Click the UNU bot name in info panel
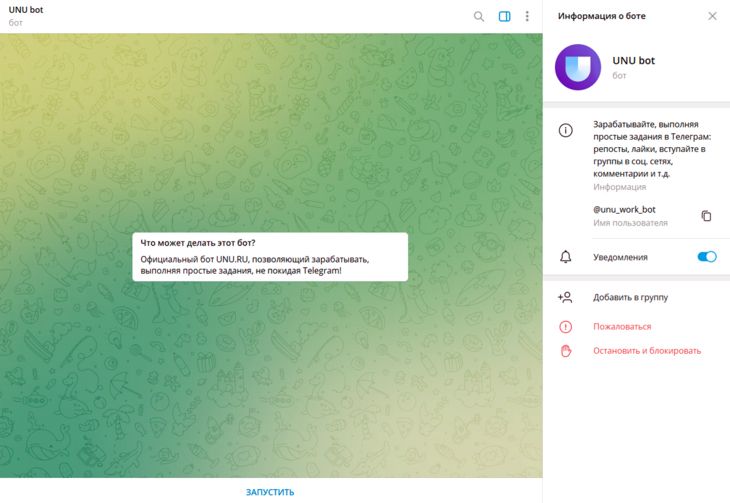 [634, 61]
